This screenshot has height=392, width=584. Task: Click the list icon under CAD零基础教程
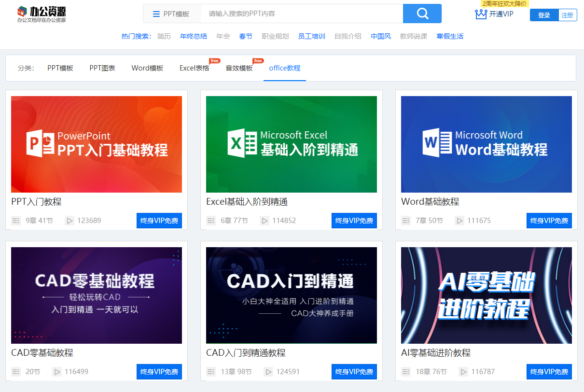pyautogui.click(x=16, y=372)
